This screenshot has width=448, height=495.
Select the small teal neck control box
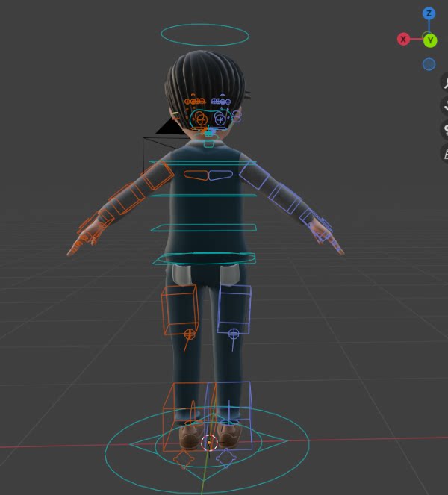pyautogui.click(x=208, y=143)
